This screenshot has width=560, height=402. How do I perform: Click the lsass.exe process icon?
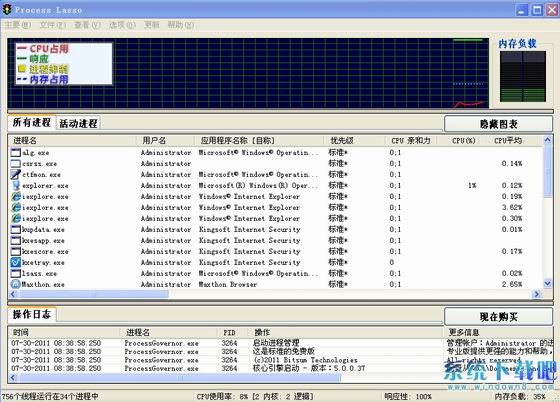pyautogui.click(x=16, y=273)
